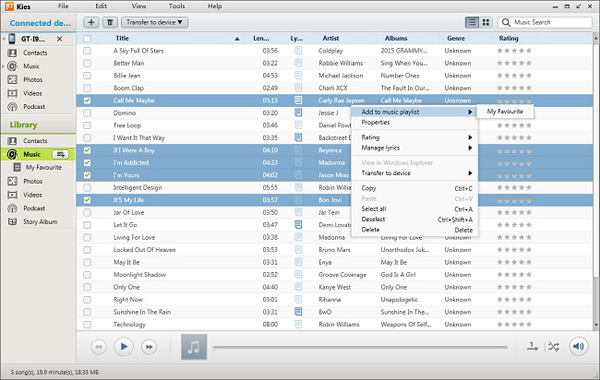Open device Videos in sidebar
This screenshot has height=380, width=600.
point(32,93)
